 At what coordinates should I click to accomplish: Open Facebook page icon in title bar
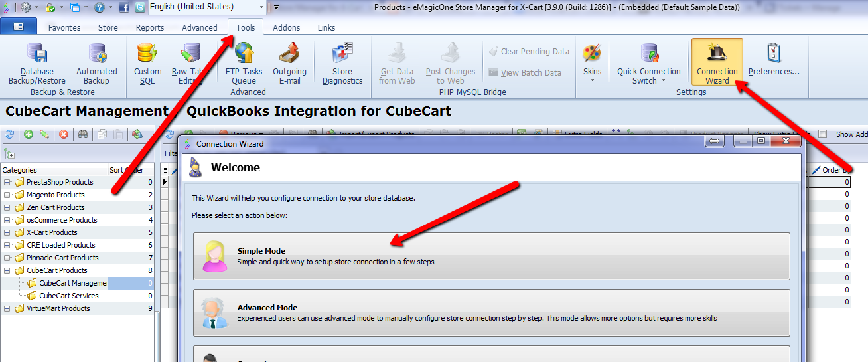point(125,7)
